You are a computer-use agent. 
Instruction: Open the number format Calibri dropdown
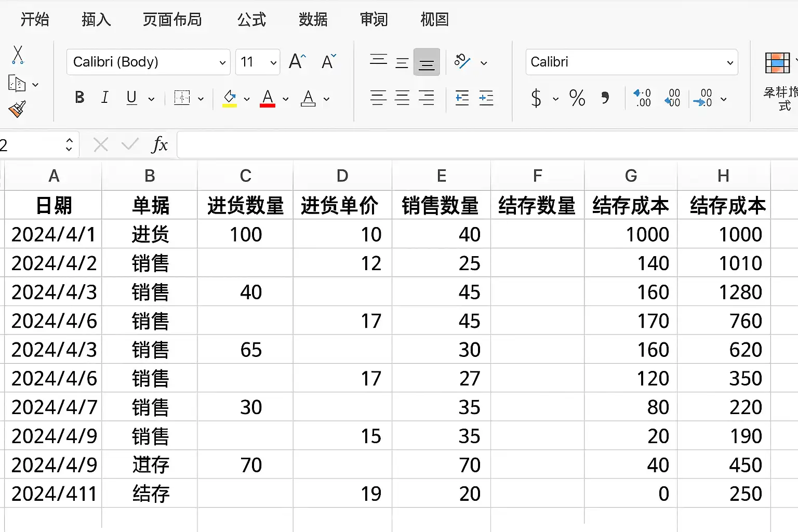pyautogui.click(x=631, y=62)
